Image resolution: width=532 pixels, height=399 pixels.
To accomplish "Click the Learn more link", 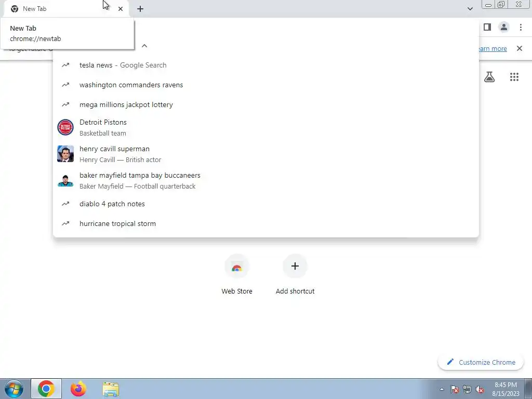I will (x=492, y=49).
